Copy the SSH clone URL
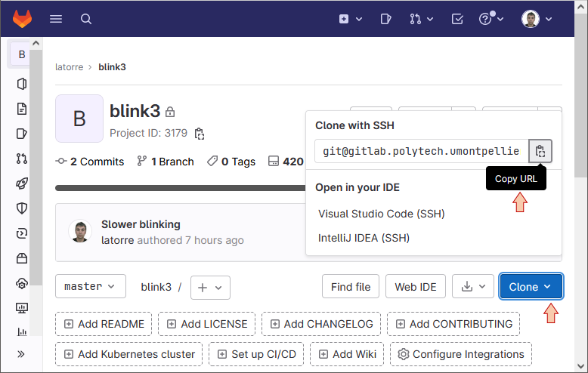Screen dimensions: 588x373 tap(540, 151)
